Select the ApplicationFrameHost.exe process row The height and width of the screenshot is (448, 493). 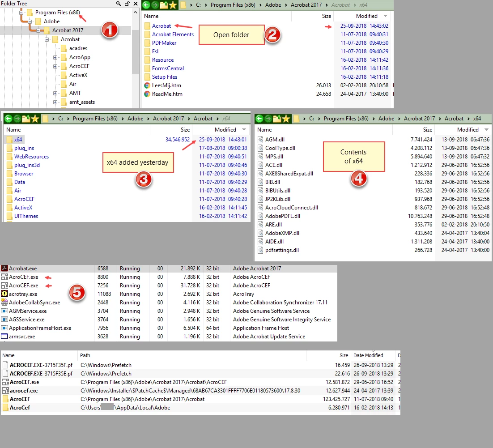pos(169,328)
